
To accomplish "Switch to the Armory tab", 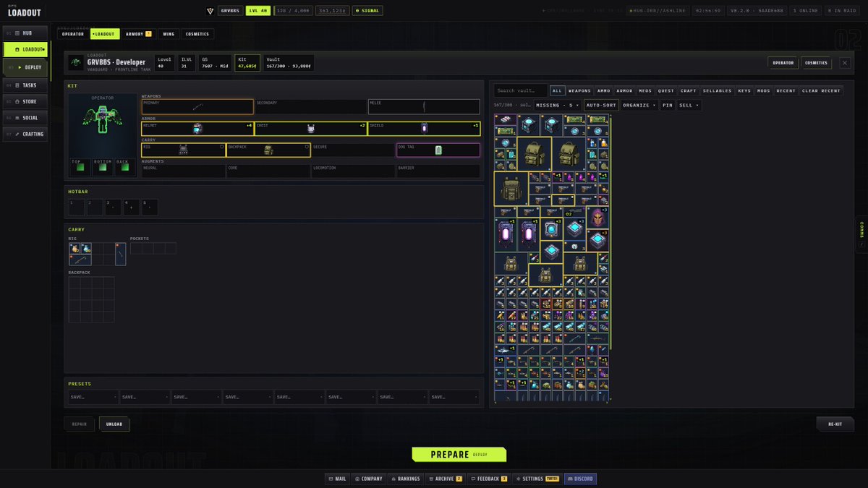I will pos(138,34).
